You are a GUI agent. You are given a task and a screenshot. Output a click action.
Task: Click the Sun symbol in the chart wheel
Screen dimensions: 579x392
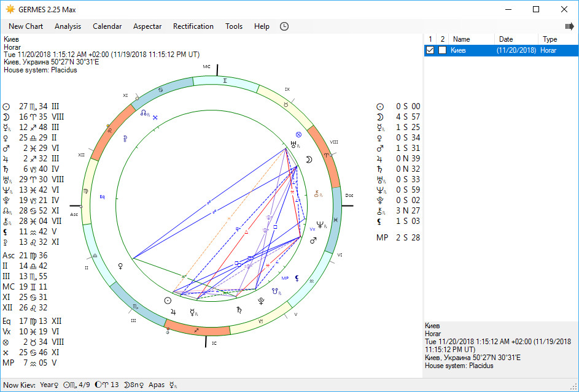tap(168, 301)
